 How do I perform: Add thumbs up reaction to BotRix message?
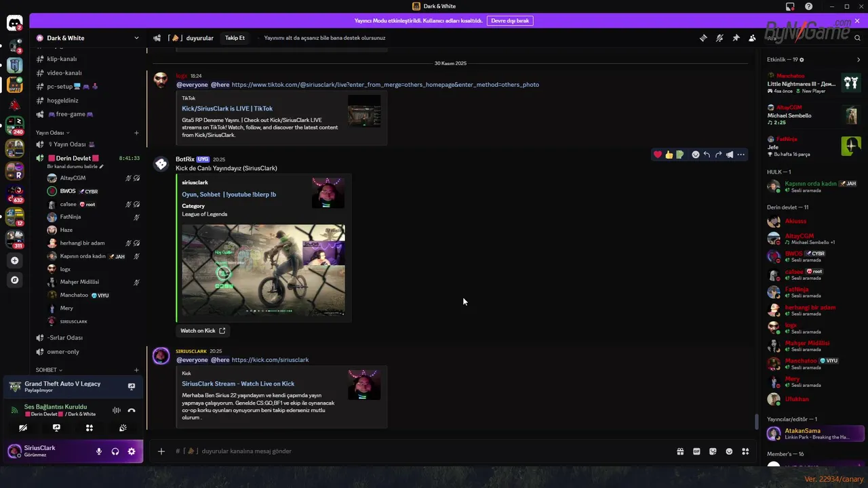tap(669, 155)
